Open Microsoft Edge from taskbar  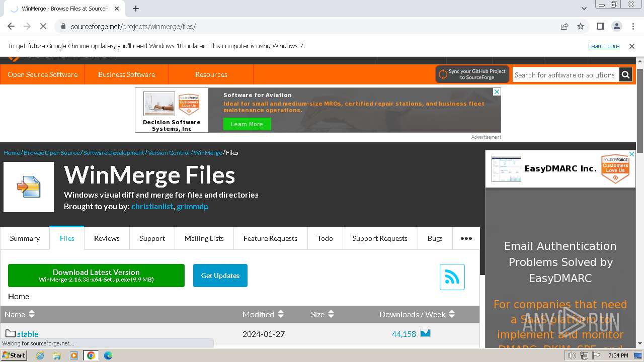(108, 355)
